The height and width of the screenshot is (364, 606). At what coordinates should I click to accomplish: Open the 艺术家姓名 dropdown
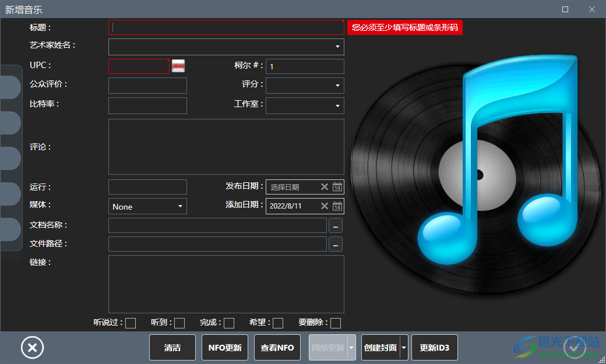(337, 47)
